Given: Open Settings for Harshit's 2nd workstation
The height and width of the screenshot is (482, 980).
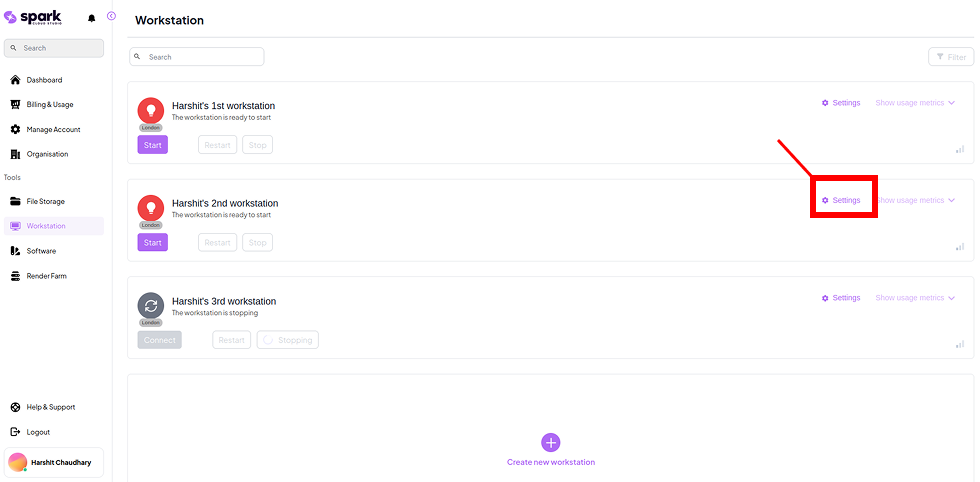Looking at the screenshot, I should pyautogui.click(x=841, y=201).
